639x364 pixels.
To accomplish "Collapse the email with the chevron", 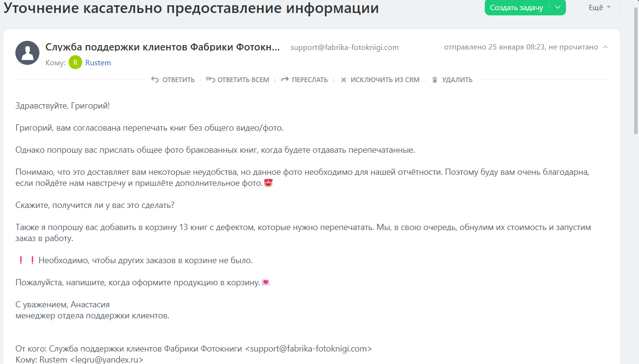I will point(605,47).
